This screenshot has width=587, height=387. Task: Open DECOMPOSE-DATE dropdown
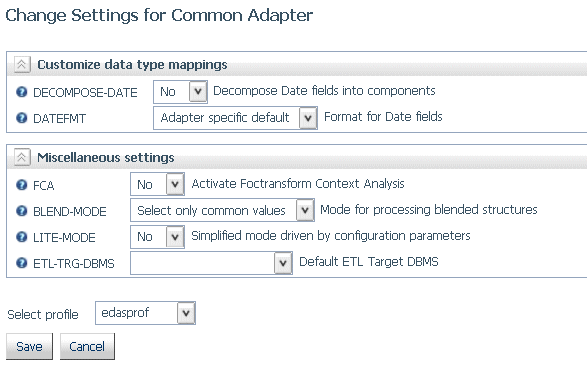[x=180, y=92]
